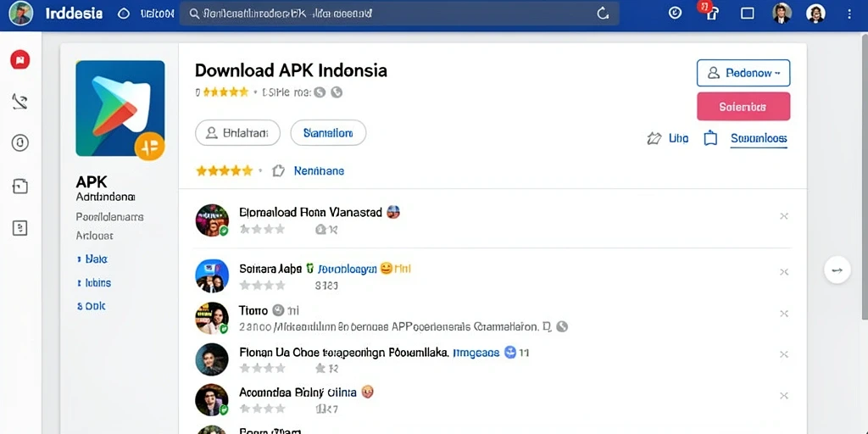The image size is (868, 434).
Task: Click Posnilolenams in left panel
Action: tap(109, 217)
